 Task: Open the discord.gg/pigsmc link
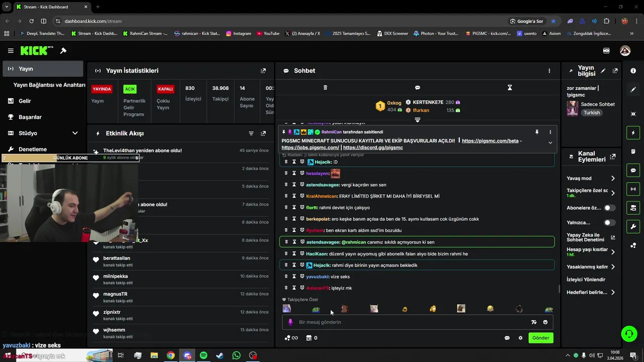tap(373, 148)
